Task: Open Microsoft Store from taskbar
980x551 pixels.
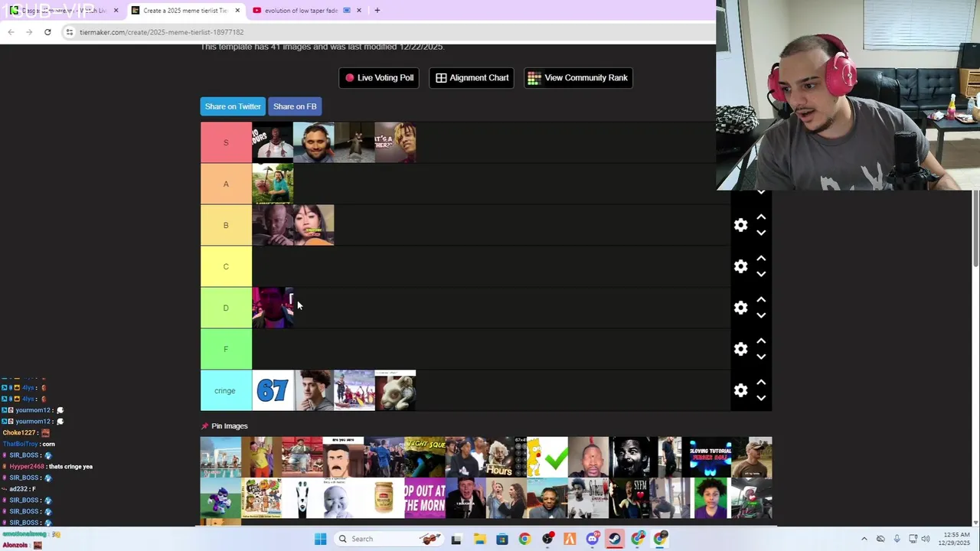Action: (x=502, y=539)
